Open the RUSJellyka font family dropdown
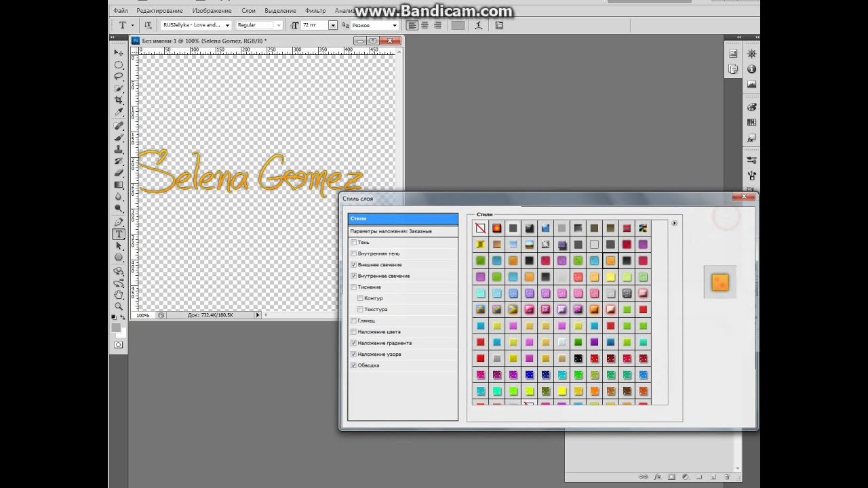 coord(227,25)
